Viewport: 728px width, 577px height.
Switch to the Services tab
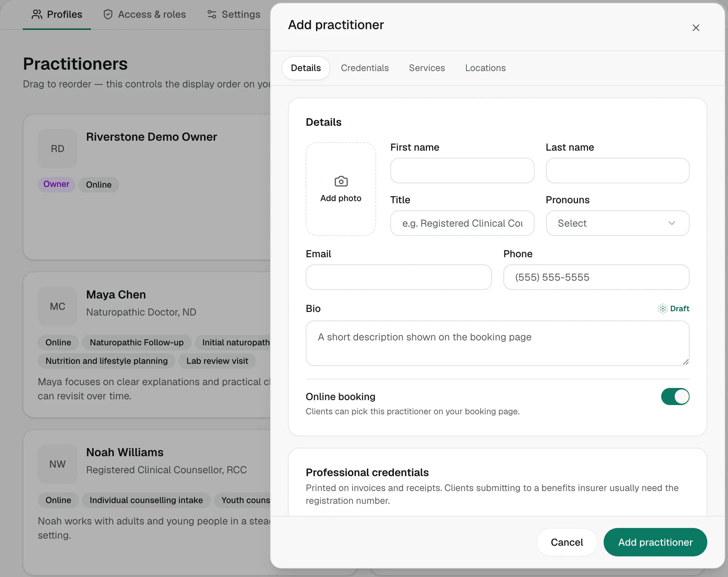click(x=427, y=68)
